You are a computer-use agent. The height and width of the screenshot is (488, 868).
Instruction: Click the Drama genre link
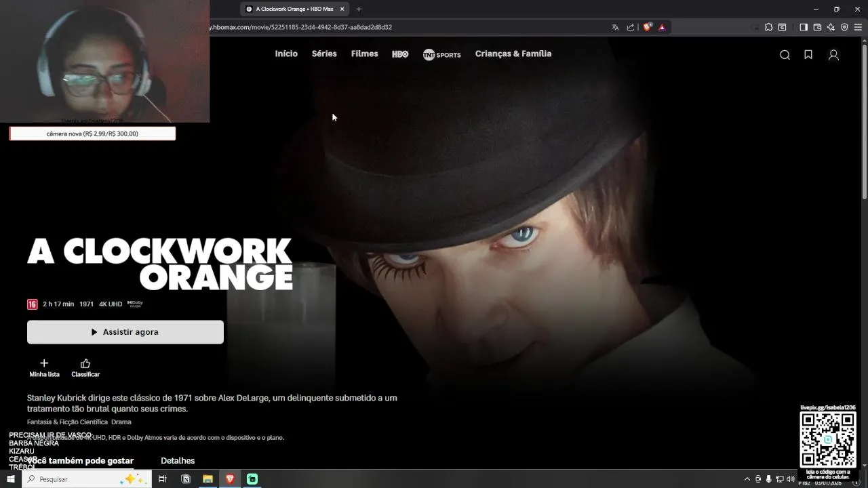pos(121,422)
